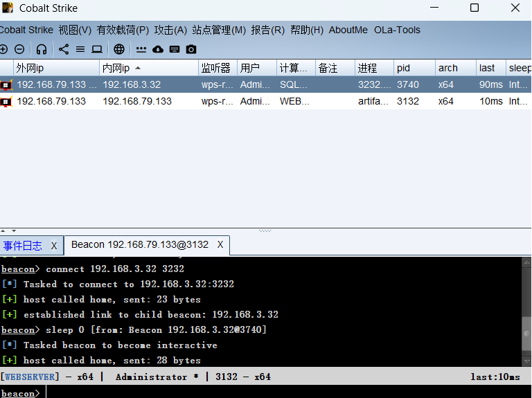The image size is (532, 398).
Task: Open the 攻击(A) menu
Action: pos(170,30)
